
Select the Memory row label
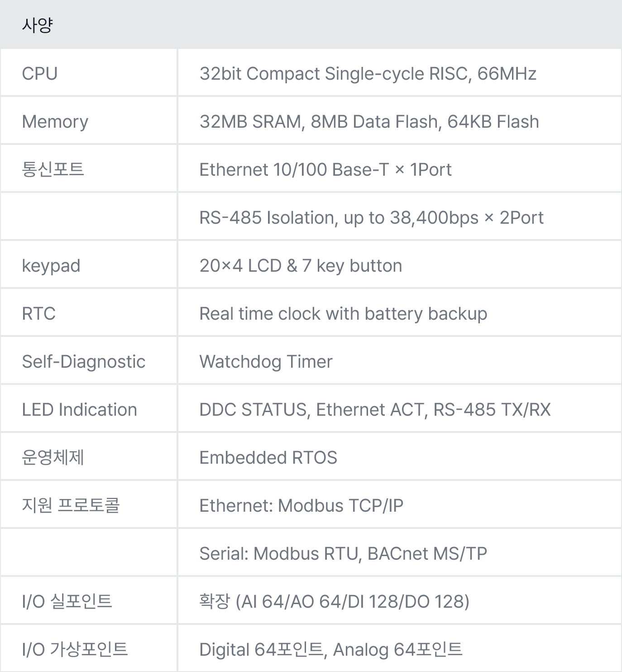point(55,122)
